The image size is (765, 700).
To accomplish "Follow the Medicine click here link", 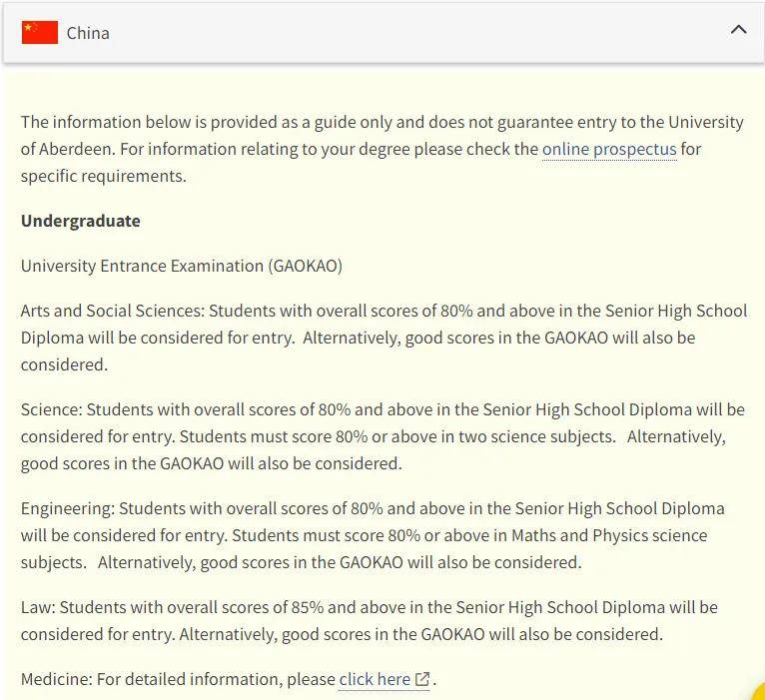I will tap(375, 679).
